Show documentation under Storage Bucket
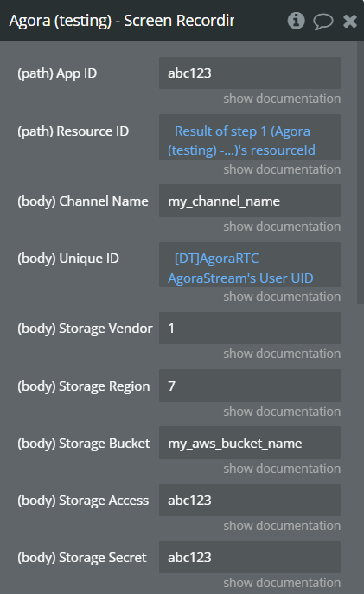Viewport: 364px width, 594px height. [282, 469]
